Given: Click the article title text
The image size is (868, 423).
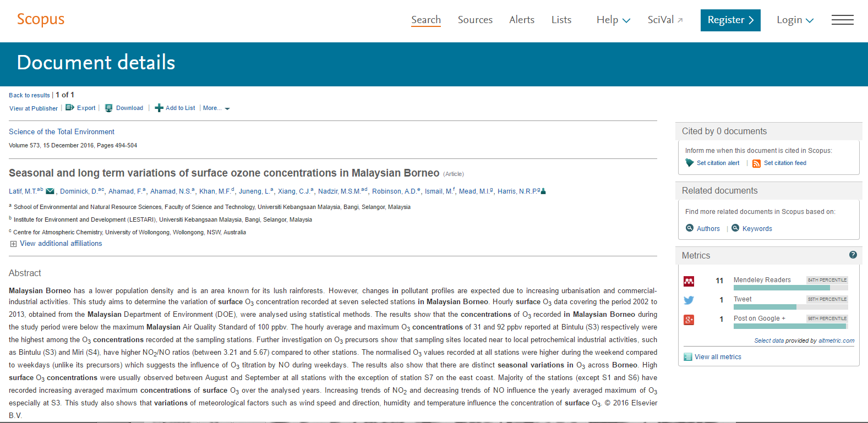Looking at the screenshot, I should click(224, 173).
